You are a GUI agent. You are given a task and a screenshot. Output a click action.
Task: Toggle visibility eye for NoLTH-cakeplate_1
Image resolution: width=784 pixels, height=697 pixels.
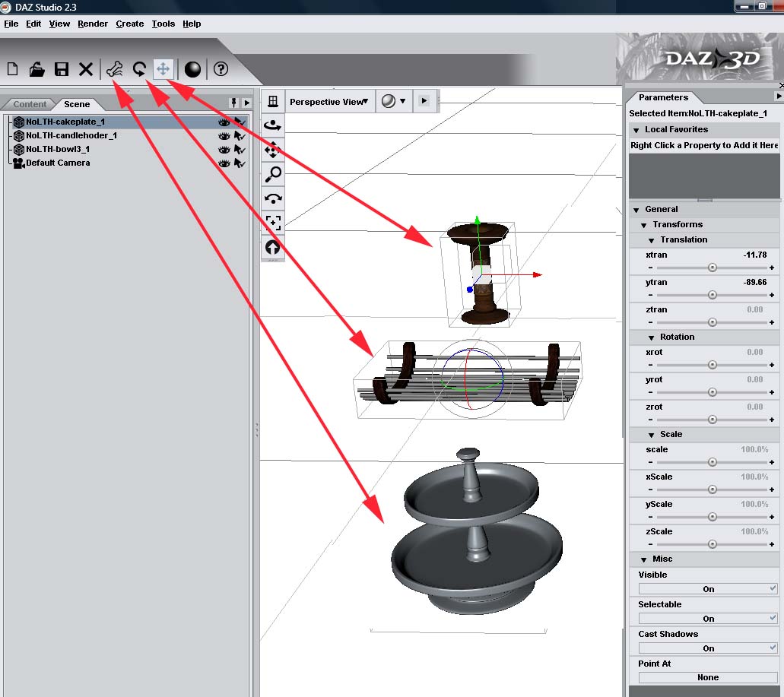(224, 122)
